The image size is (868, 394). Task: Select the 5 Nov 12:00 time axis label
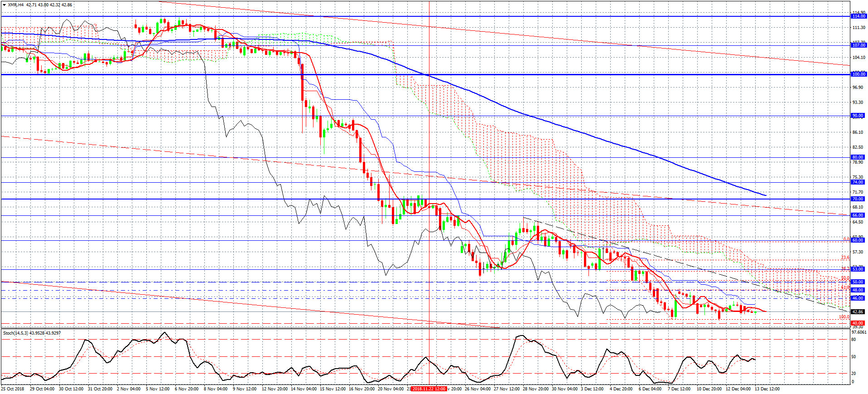158,389
